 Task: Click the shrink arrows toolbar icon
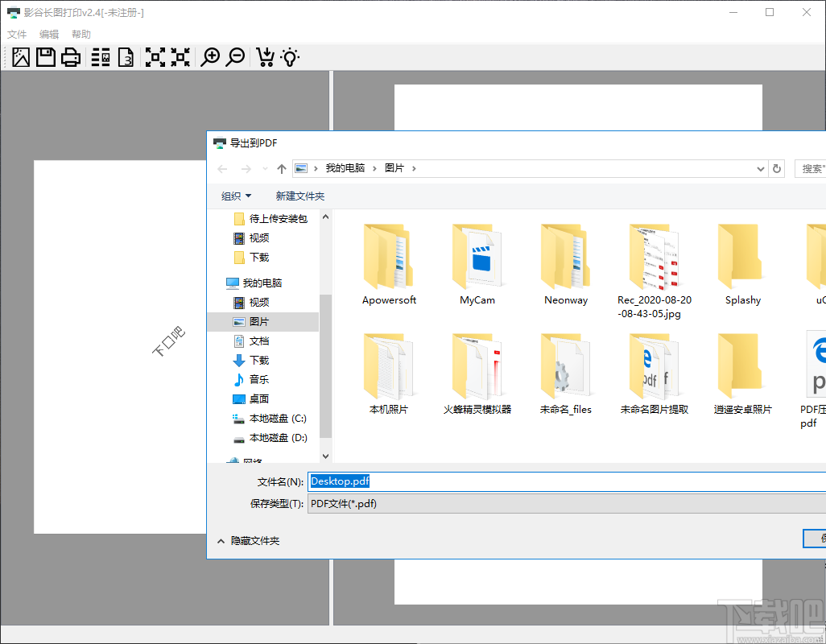click(180, 57)
